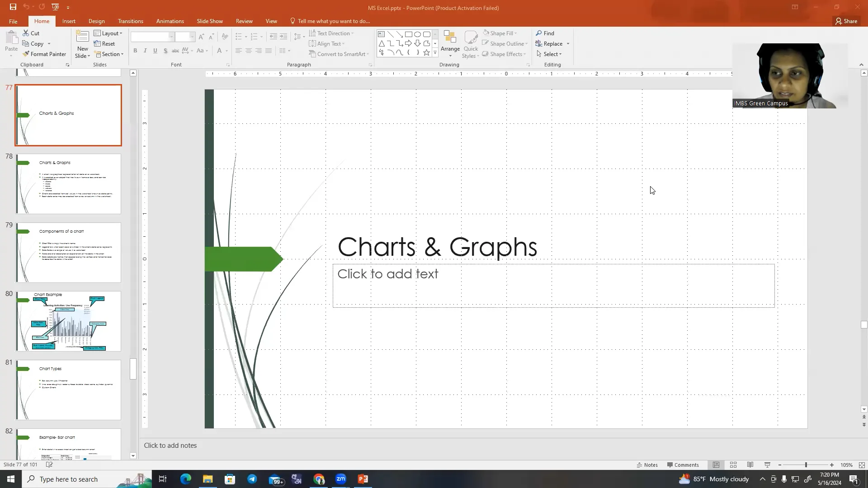Viewport: 868px width, 488px height.
Task: Open Telegram from the taskbar
Action: (252, 479)
